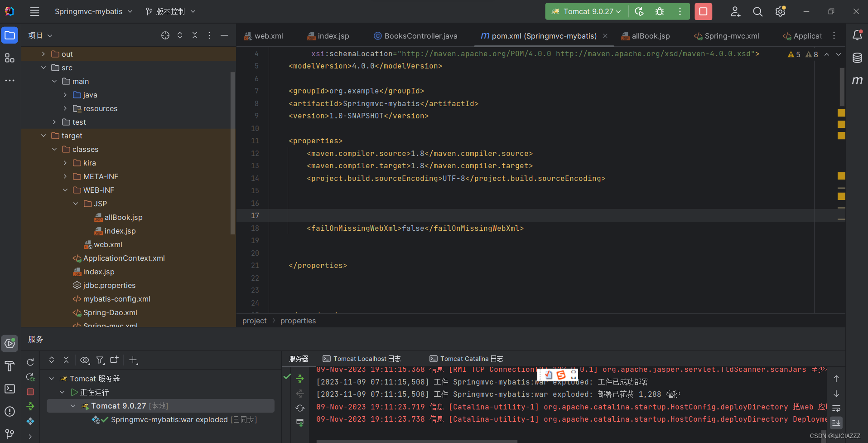Toggle soft-wrap icon in Tomcat log panel
Viewport: 868px width, 443px height.
tap(836, 408)
